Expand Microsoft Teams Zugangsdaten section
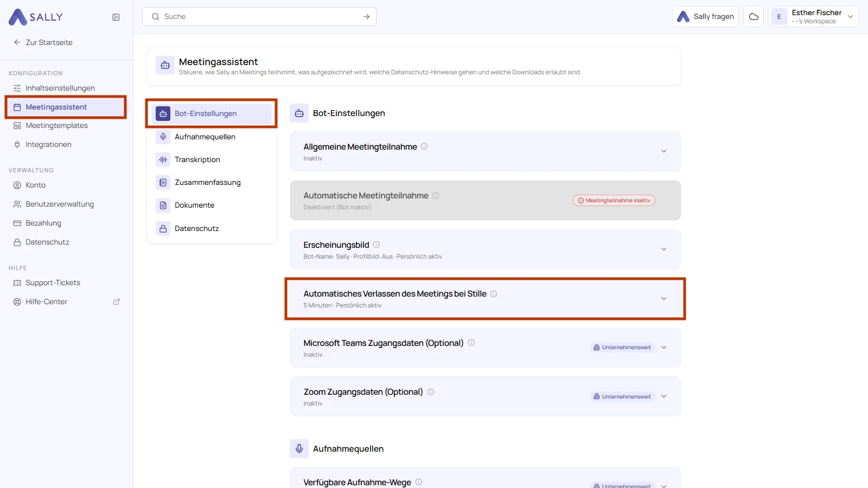The image size is (868, 488). tap(663, 348)
